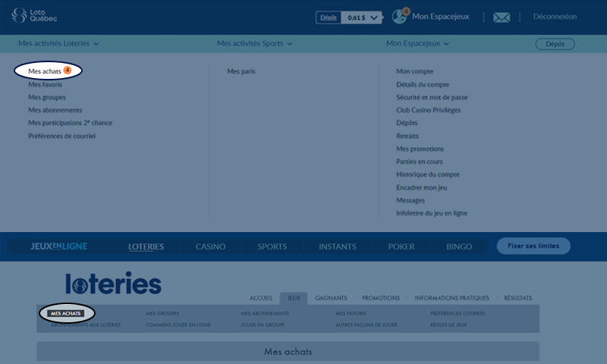This screenshot has width=607, height=364.
Task: Switch to the JEUX tab
Action: [x=294, y=298]
